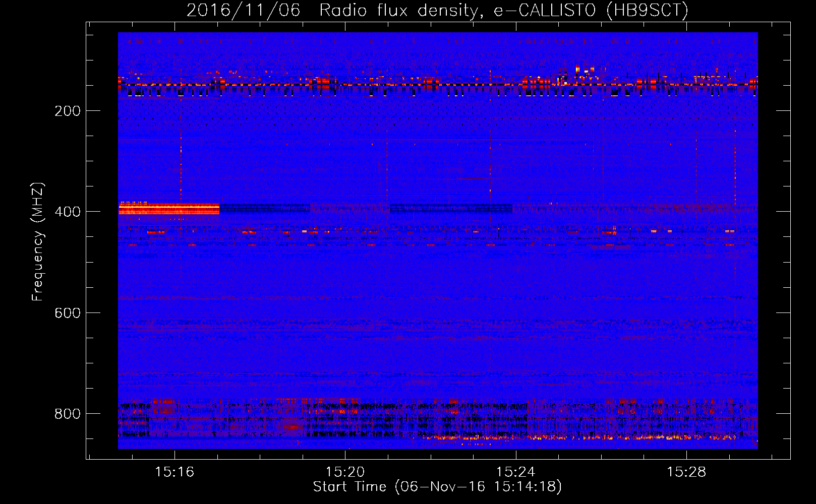Click the 400 frequency tick label
Viewport: 816px width, 504px height.
(x=68, y=212)
